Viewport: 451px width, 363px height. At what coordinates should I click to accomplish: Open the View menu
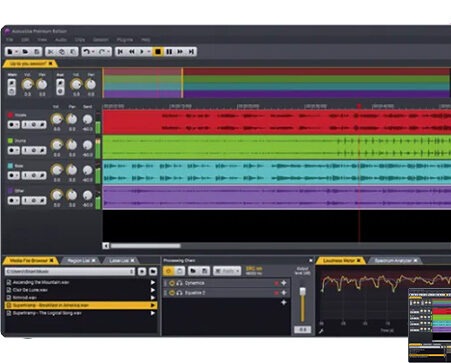click(x=42, y=40)
